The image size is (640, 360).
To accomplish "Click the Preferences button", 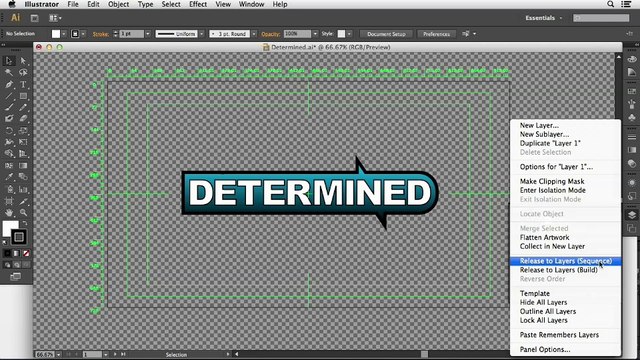I will [x=436, y=34].
